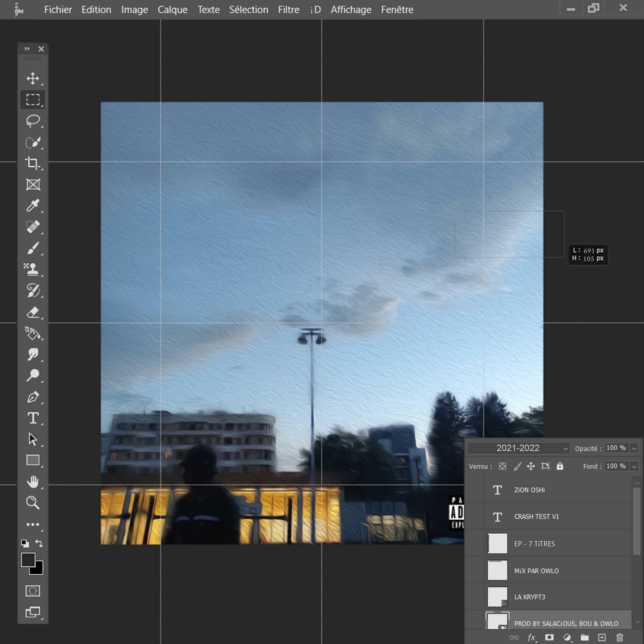Select the CRASH TEST V1 text layer
Screen dimensions: 644x644
[x=536, y=516]
